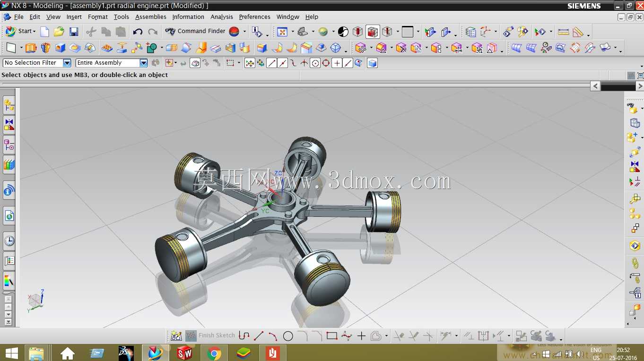Screen dimensions: 644x361
Task: Expand the Command Finder sphere dropdown arrow
Action: (x=244, y=32)
